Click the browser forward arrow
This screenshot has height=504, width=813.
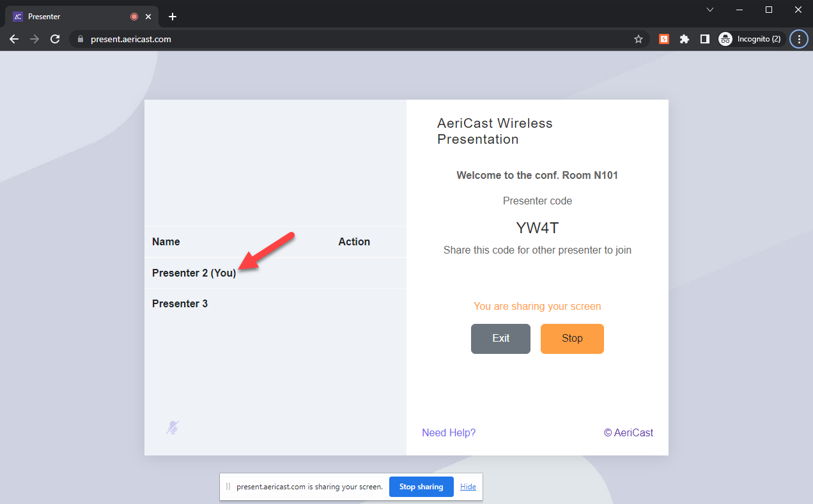[35, 39]
